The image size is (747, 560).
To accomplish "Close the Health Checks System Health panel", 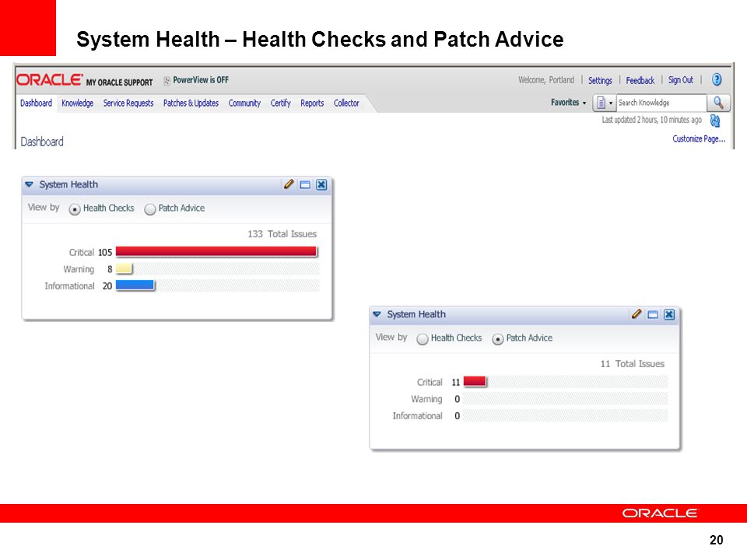I will click(x=321, y=185).
